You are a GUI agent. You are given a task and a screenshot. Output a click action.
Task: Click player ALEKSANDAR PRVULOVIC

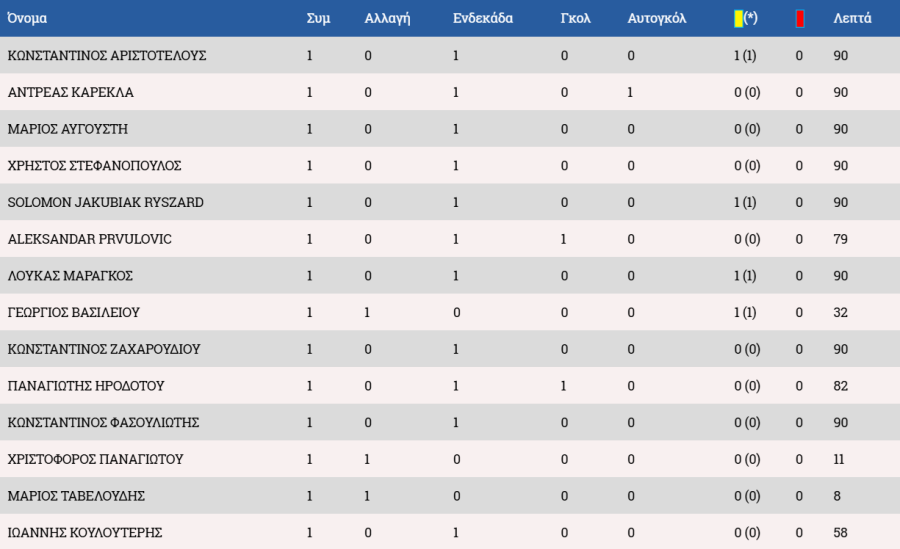click(88, 239)
